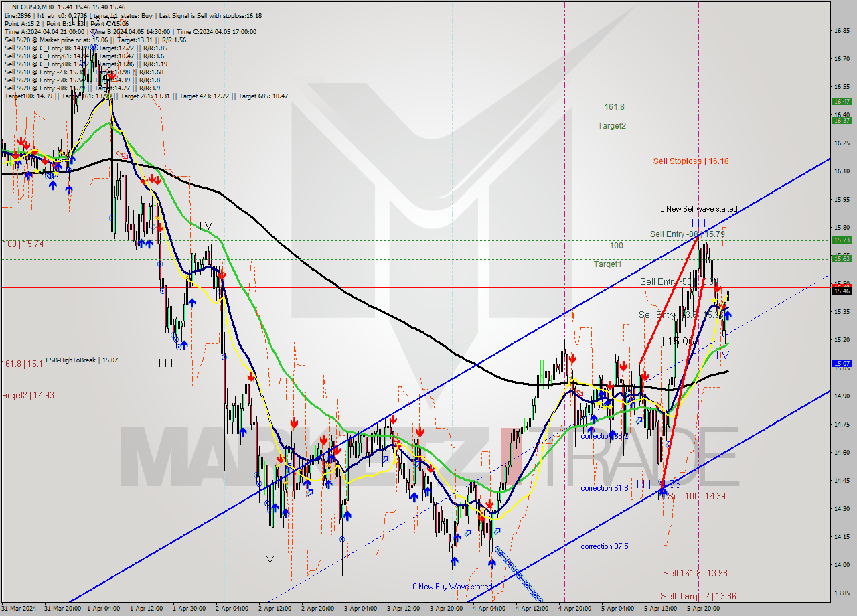Select the 'Sell Entry -88 | 15.79' label
This screenshot has height=616, width=857.
tap(688, 234)
